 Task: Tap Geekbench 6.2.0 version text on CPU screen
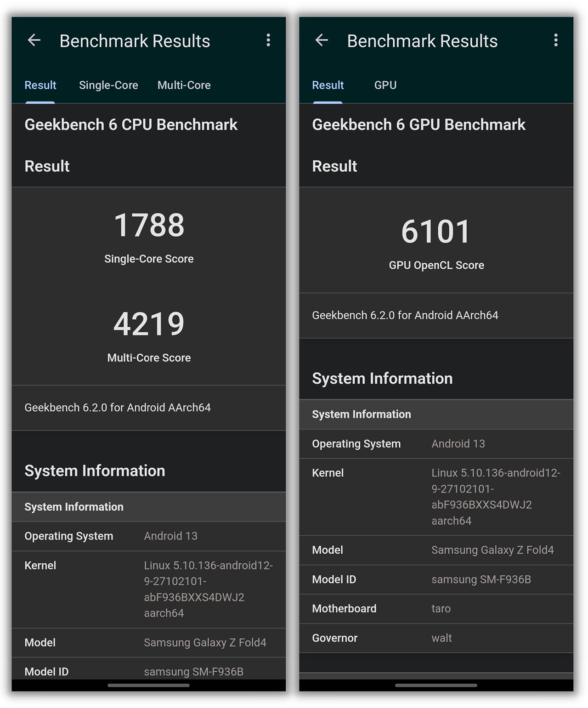pos(118,408)
